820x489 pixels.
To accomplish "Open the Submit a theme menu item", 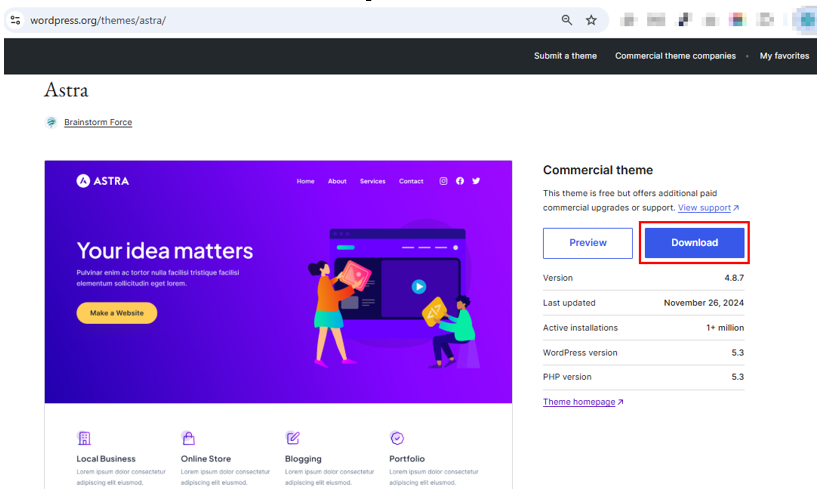I will click(565, 56).
